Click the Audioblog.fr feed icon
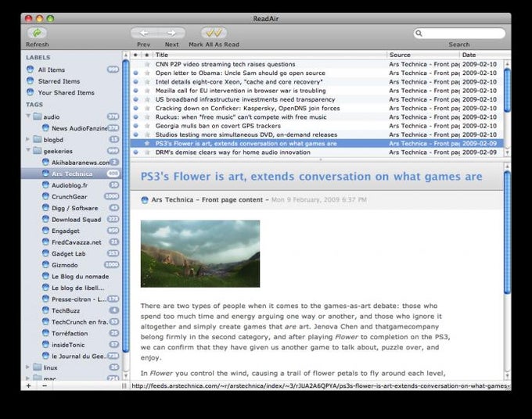The image size is (532, 419). [46, 185]
